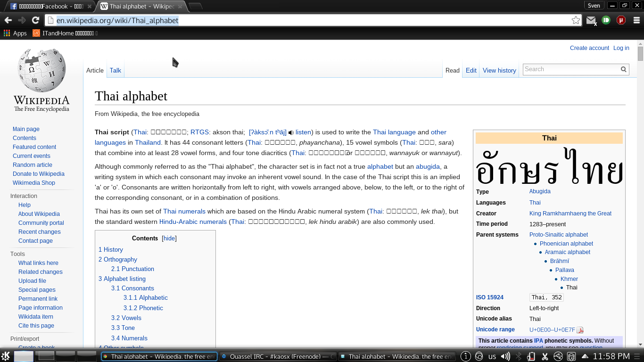Viewport: 644px width, 362px height.
Task: Switch to Quassel IRC taskbar window
Action: tap(278, 356)
